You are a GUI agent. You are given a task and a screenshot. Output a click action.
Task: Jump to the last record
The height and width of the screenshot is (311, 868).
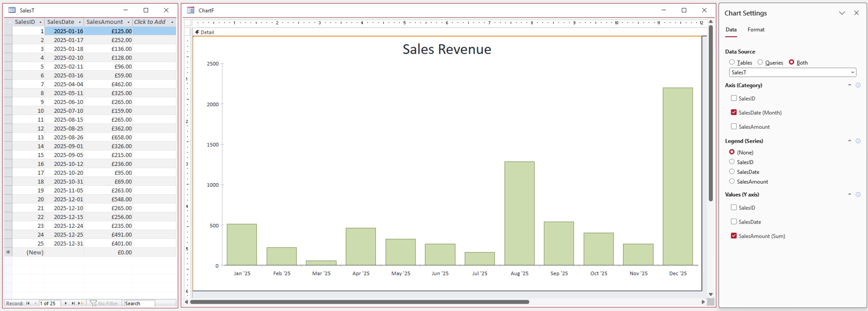pos(73,303)
